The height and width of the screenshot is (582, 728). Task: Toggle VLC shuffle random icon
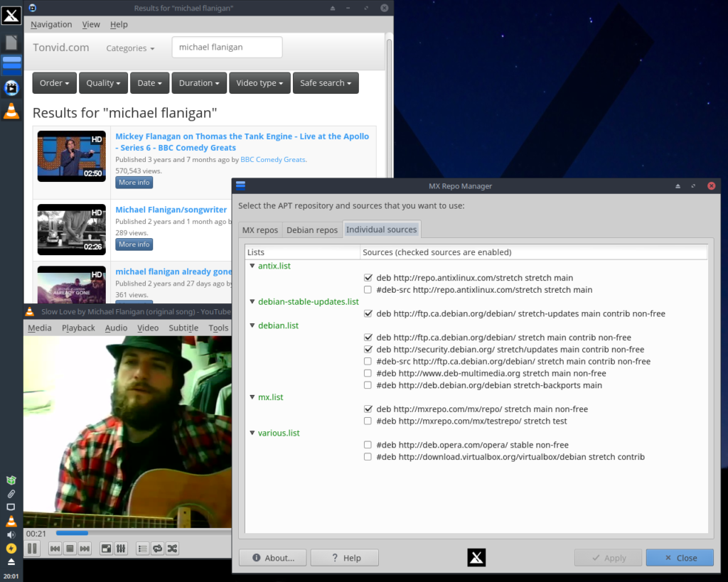coord(172,549)
